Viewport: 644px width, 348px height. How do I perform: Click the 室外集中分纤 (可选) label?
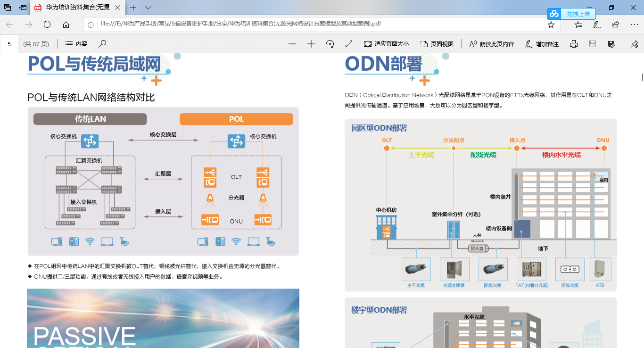pos(456,214)
